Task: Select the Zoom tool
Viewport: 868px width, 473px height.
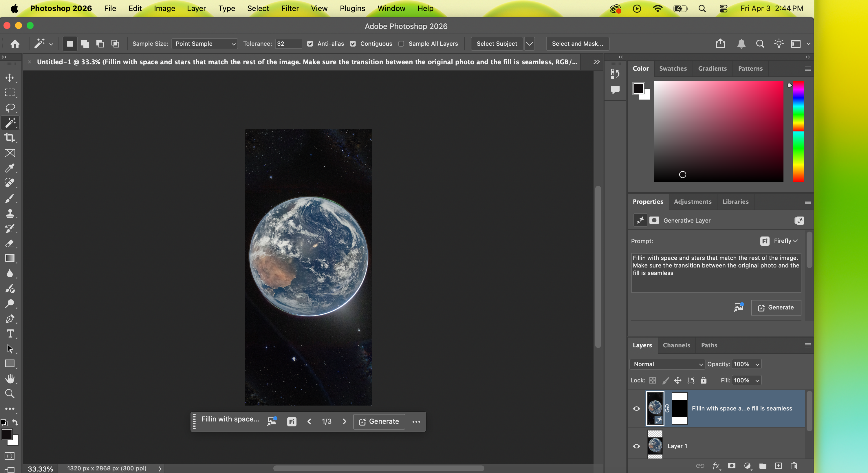Action: click(10, 393)
